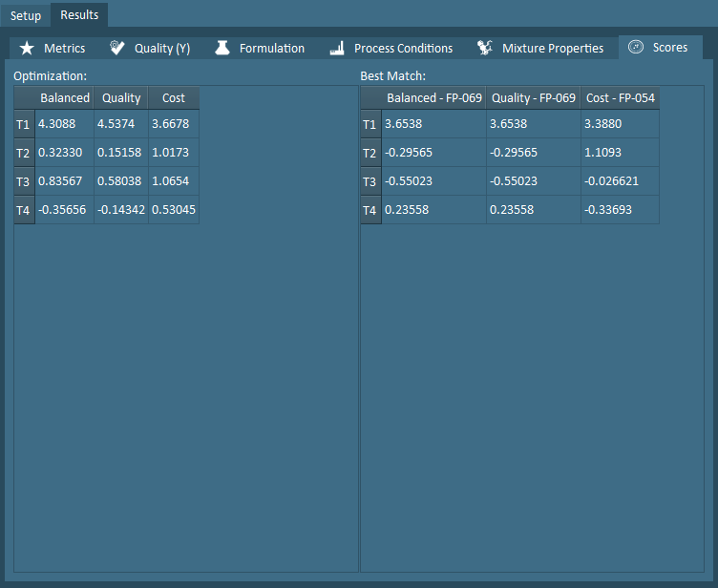Click the cell with value 0.58038
The height and width of the screenshot is (588, 718).
coord(121,181)
